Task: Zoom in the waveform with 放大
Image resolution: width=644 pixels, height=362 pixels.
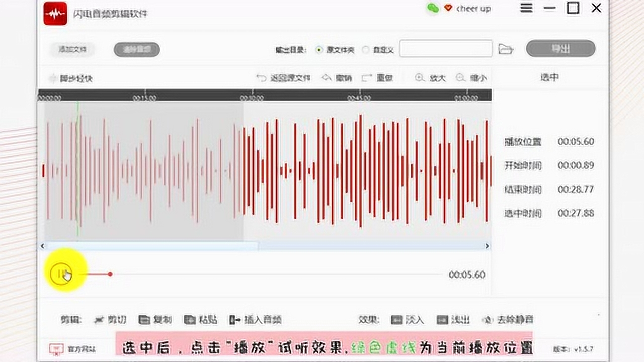Action: pyautogui.click(x=430, y=78)
